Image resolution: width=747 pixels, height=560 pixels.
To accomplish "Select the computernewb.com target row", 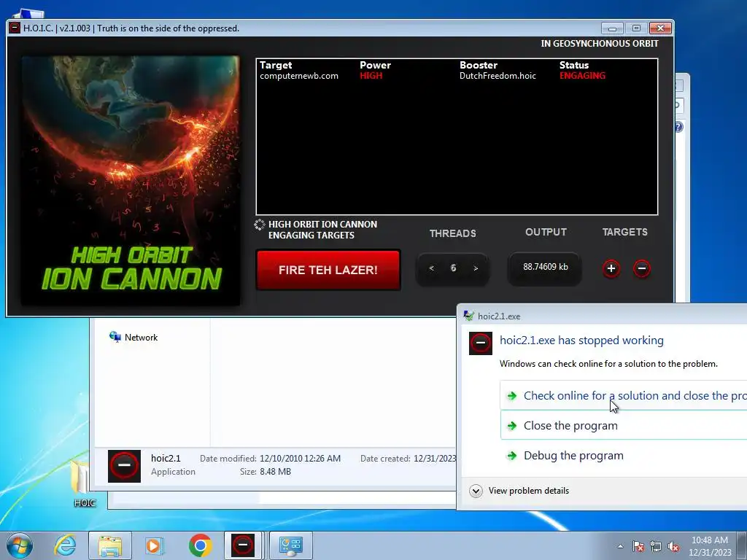I will click(x=457, y=76).
